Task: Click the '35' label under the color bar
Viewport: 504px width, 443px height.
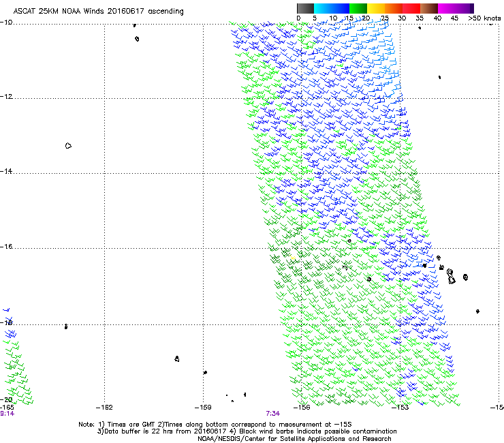Action: (420, 18)
